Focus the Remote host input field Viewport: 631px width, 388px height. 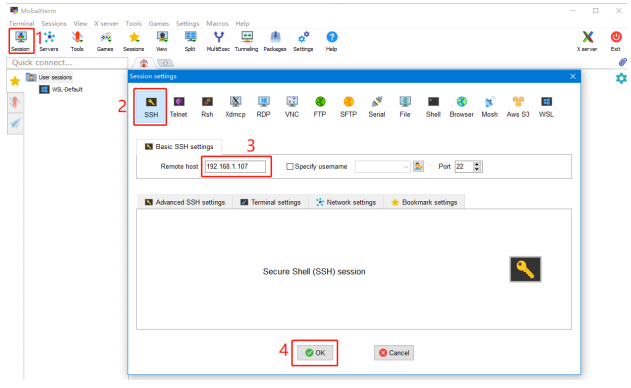click(x=235, y=166)
